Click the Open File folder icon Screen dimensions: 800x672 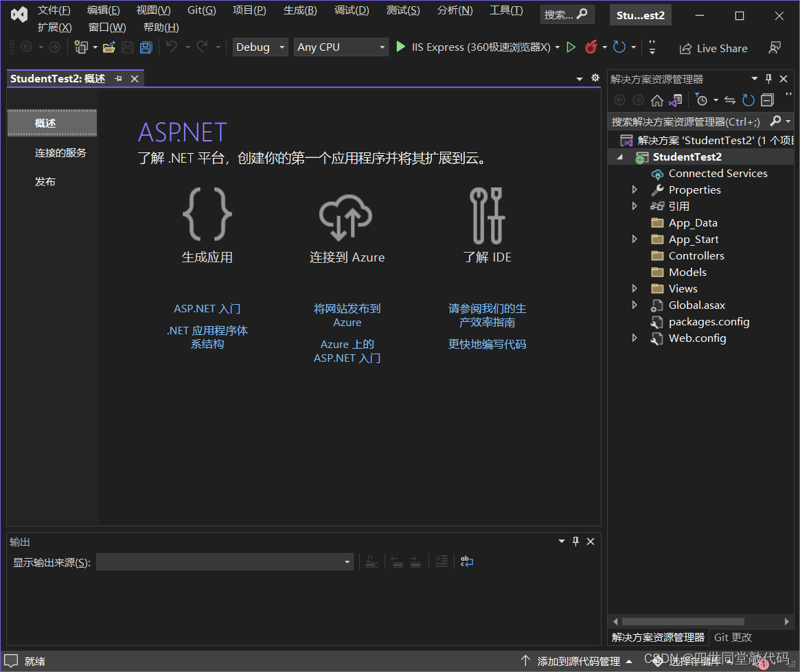coord(109,47)
